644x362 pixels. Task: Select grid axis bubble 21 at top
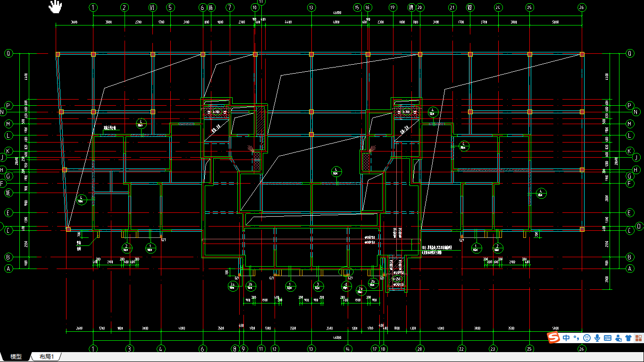pyautogui.click(x=453, y=8)
